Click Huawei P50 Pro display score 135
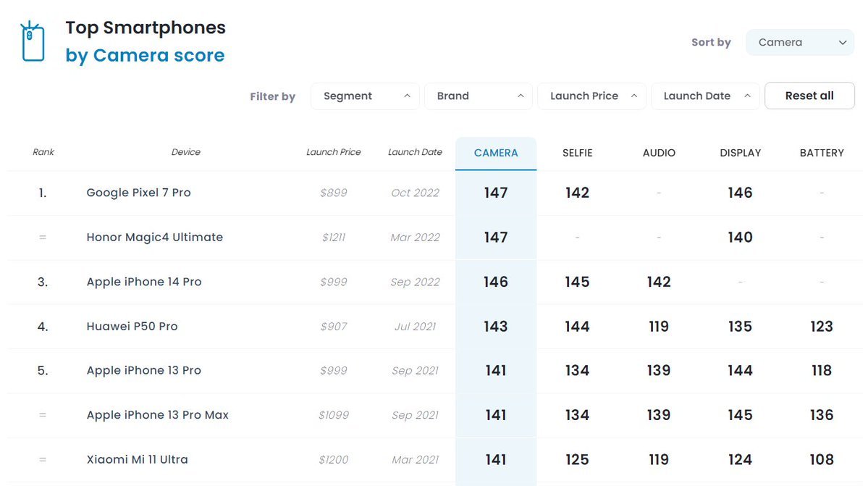The image size is (868, 486). 740,327
